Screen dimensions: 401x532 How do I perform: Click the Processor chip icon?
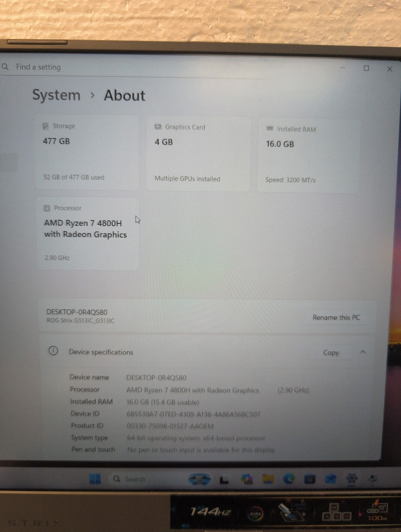pos(47,208)
